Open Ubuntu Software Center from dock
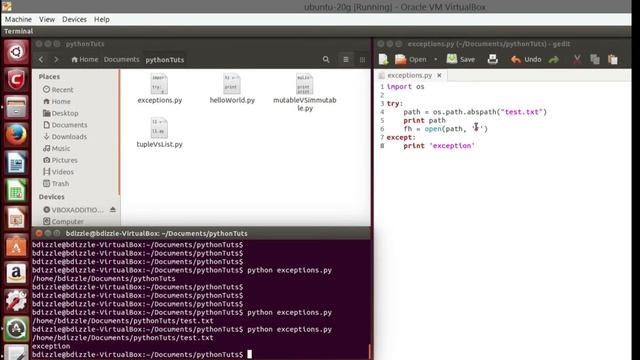The height and width of the screenshot is (360, 640). click(16, 246)
